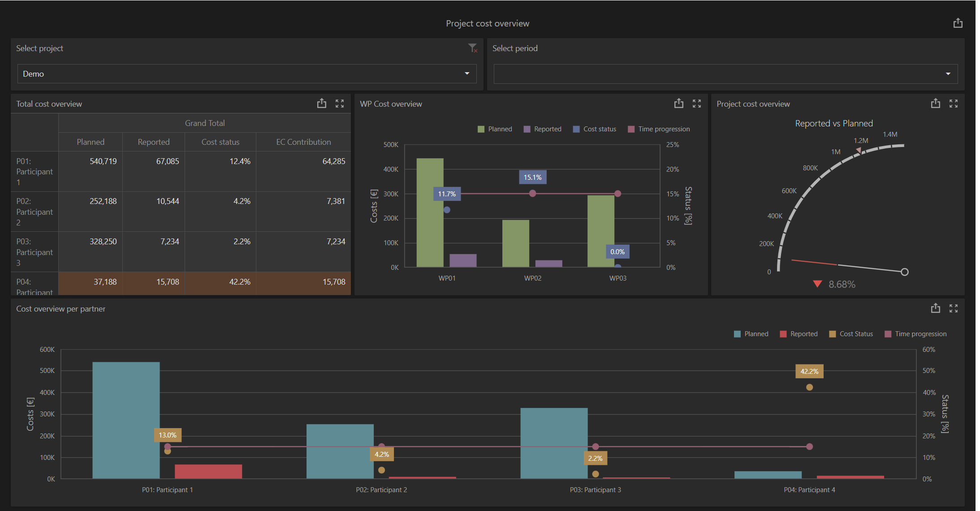Click P01 Participant 1 row in total cost table
The width and height of the screenshot is (980, 511).
[178, 170]
